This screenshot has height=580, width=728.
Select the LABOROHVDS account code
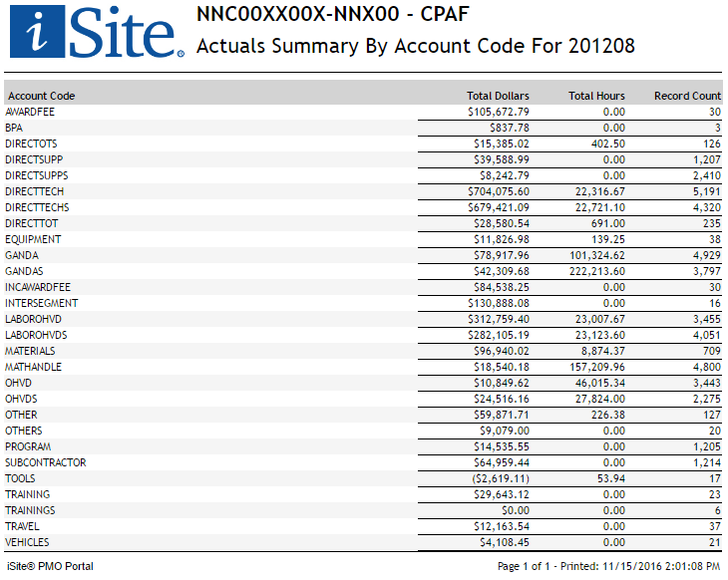tap(36, 335)
